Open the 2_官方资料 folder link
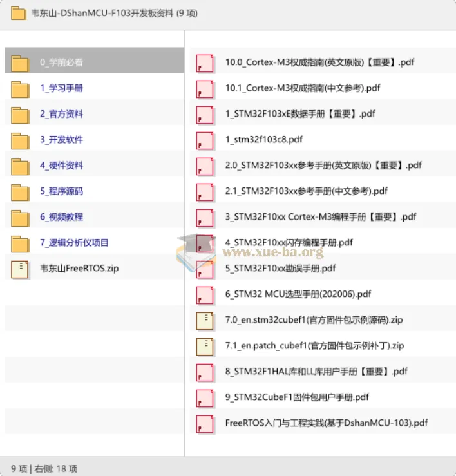Screen dimensions: 456x476 tap(61, 114)
